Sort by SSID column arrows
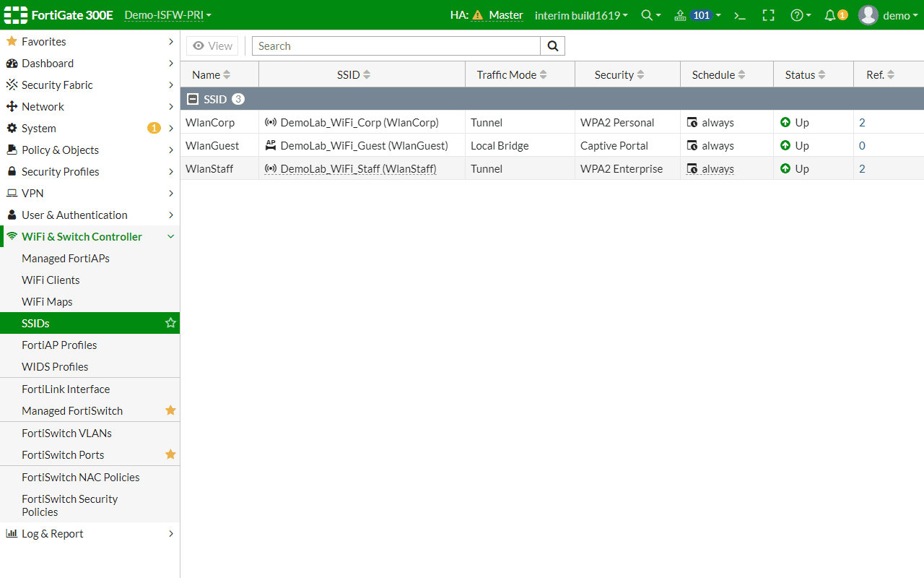 pyautogui.click(x=367, y=75)
